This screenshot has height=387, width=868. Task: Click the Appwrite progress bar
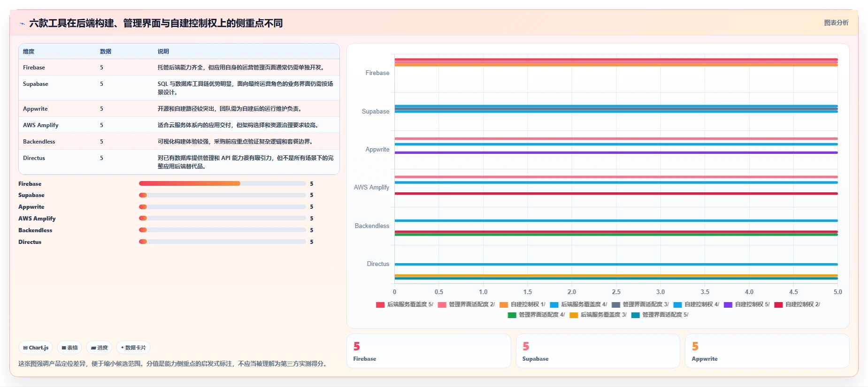coord(223,207)
